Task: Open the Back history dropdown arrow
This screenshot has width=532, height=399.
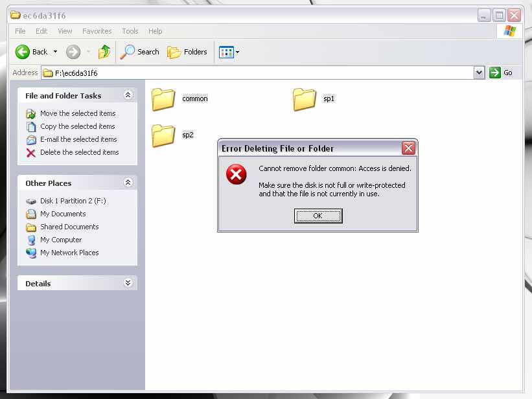Action: click(55, 52)
